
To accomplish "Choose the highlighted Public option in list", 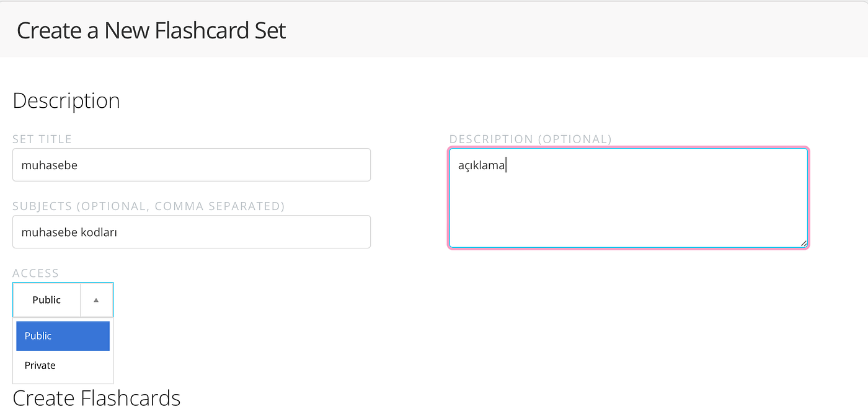I will pyautogui.click(x=63, y=336).
